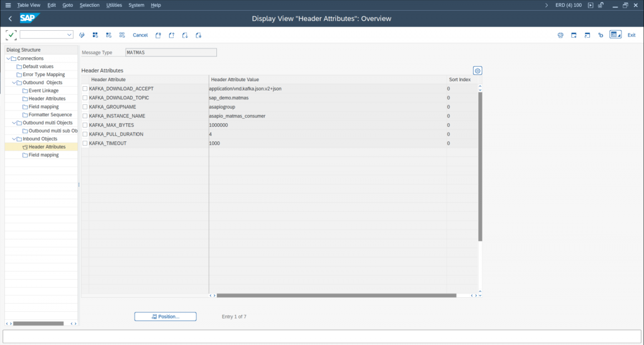Click the table's horizontal scrollbar
644x345 pixels.
(x=336, y=295)
